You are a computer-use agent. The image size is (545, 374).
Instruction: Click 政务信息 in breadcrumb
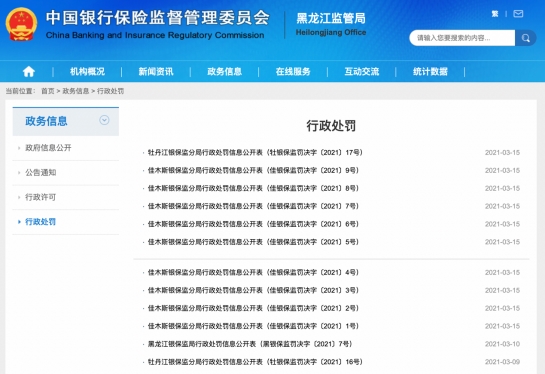[x=75, y=91]
